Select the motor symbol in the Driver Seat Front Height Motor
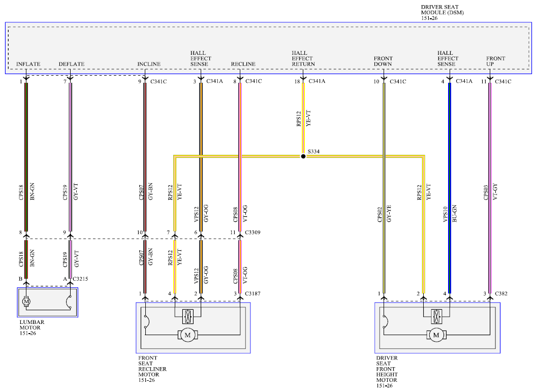 point(436,335)
